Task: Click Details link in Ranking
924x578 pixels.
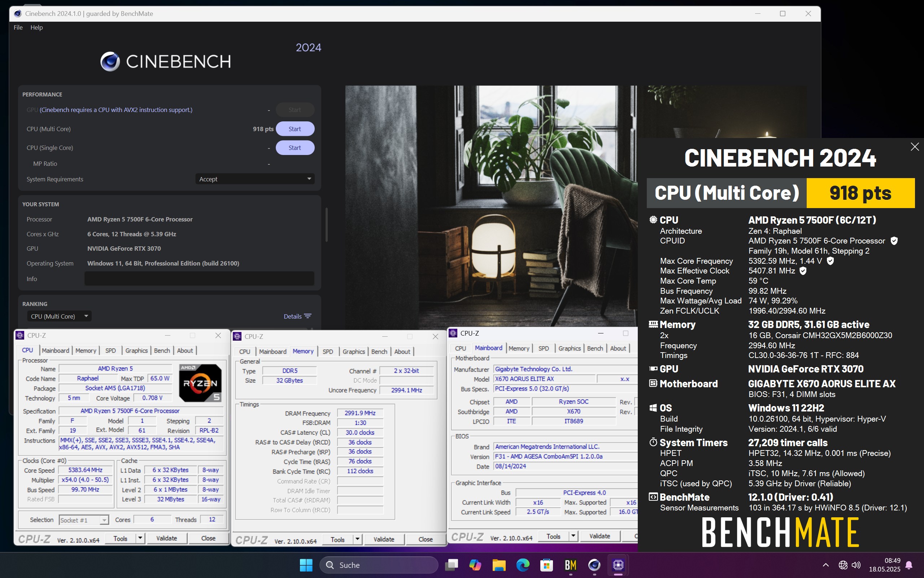Action: tap(292, 316)
